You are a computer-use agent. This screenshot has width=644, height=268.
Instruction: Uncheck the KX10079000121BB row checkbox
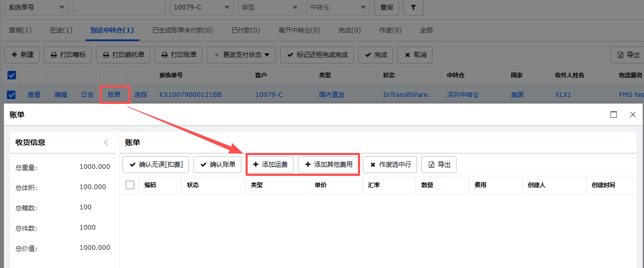pos(12,95)
